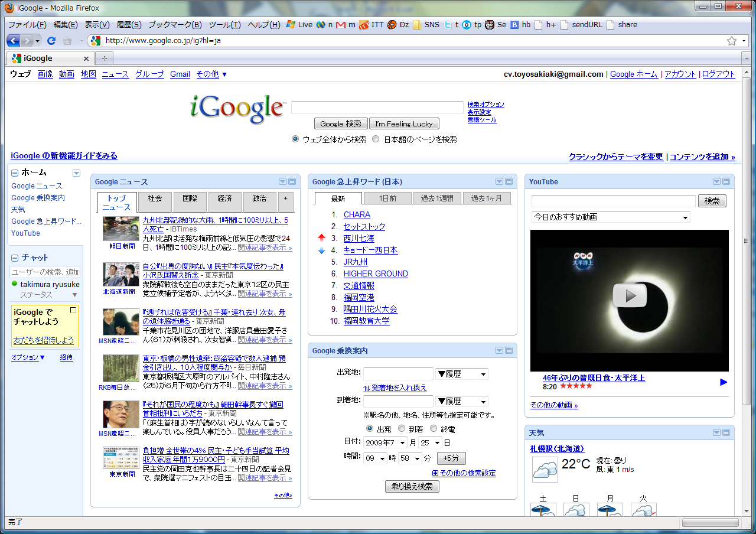Open ブックマーク menu
This screenshot has height=534, width=756.
[175, 25]
